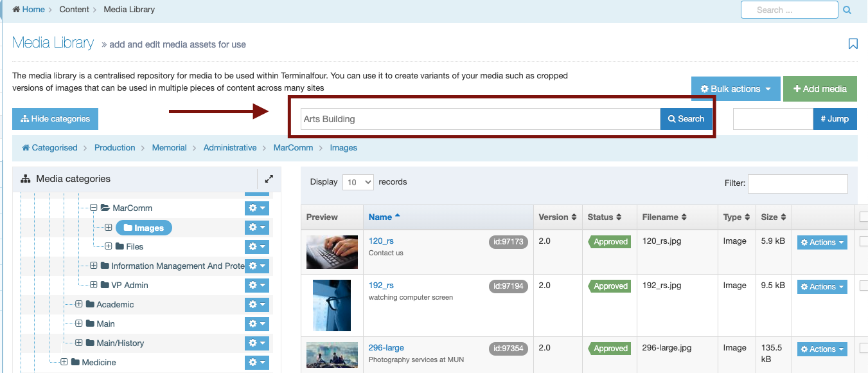Expand the Main tree node
Viewport: 868px width, 373px height.
pyautogui.click(x=79, y=323)
